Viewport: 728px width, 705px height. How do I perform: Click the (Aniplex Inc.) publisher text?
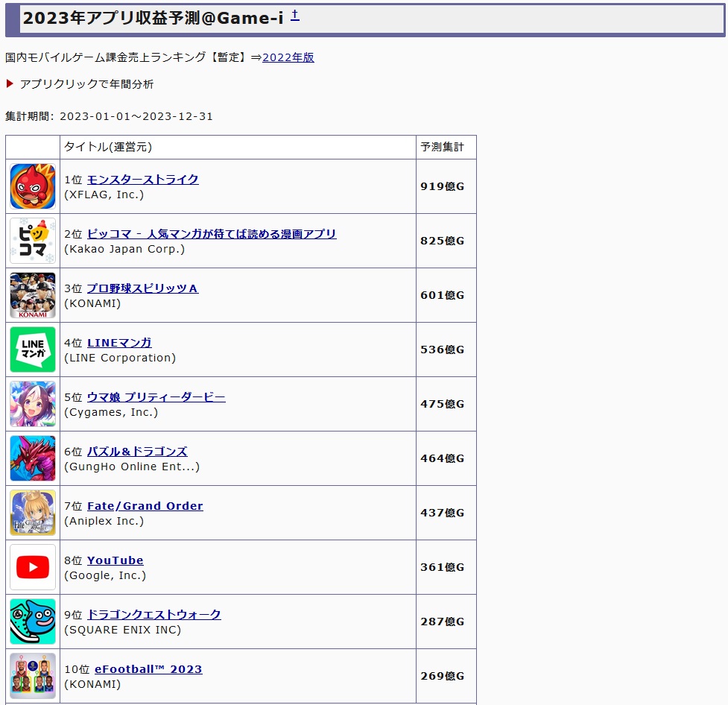pos(104,521)
